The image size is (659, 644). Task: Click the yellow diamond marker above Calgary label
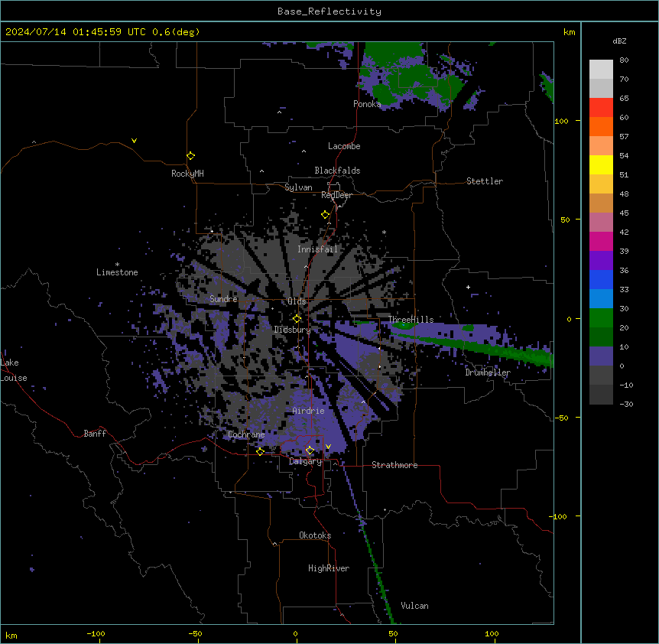coord(310,450)
